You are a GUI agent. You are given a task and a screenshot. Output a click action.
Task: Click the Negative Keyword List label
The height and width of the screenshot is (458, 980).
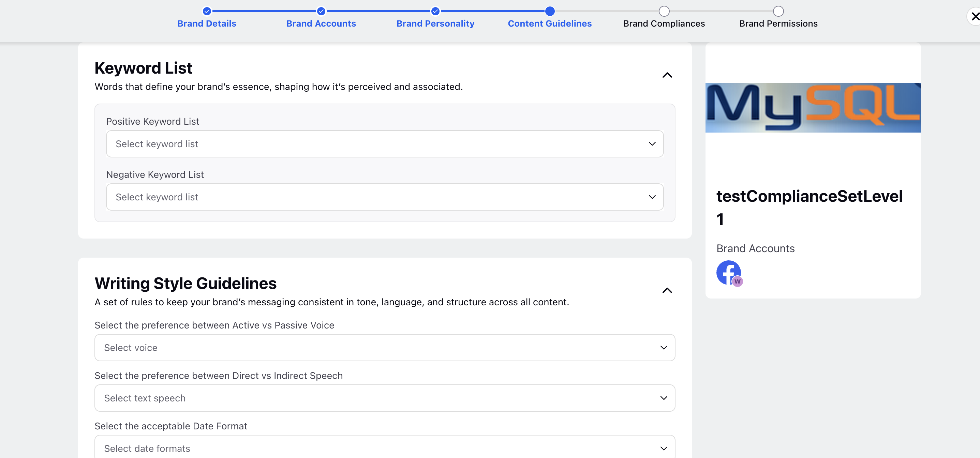(155, 175)
